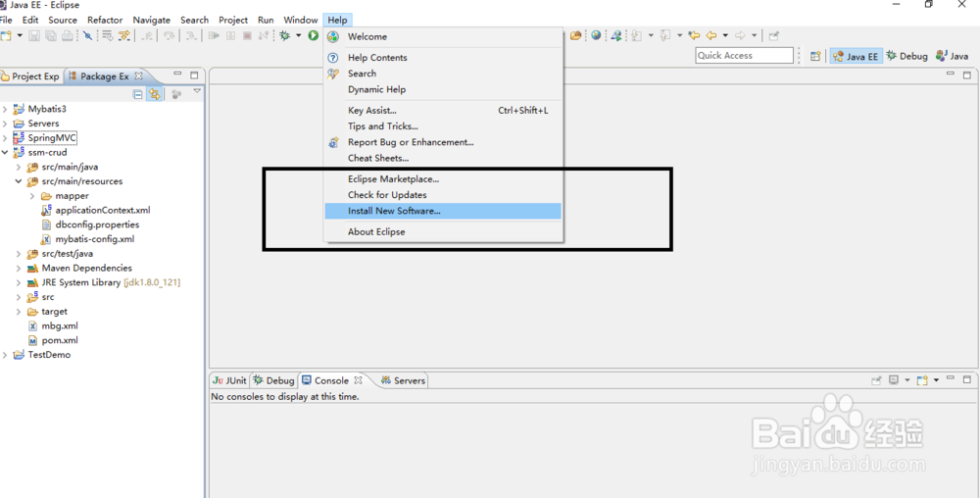Open the Window menu
The width and height of the screenshot is (980, 498).
point(301,20)
